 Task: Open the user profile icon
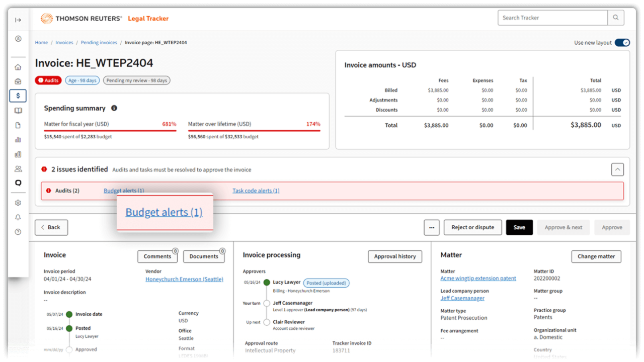18,39
